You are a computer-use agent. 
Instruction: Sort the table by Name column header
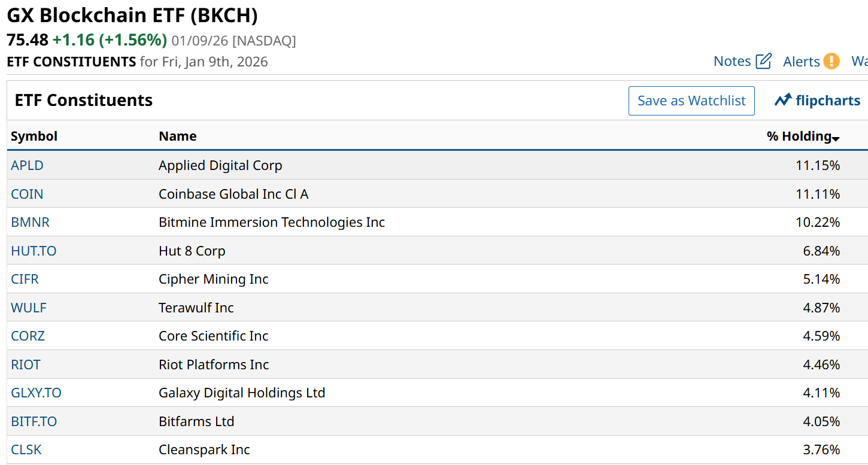[177, 136]
